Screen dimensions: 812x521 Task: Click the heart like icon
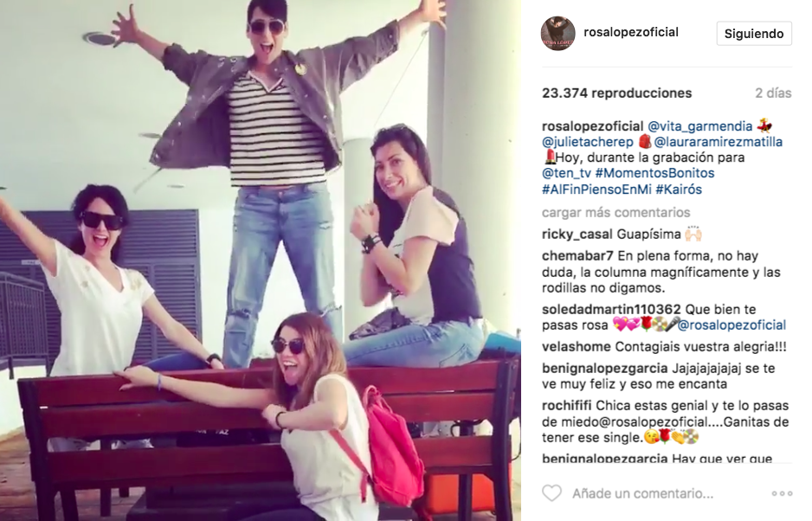click(x=551, y=493)
